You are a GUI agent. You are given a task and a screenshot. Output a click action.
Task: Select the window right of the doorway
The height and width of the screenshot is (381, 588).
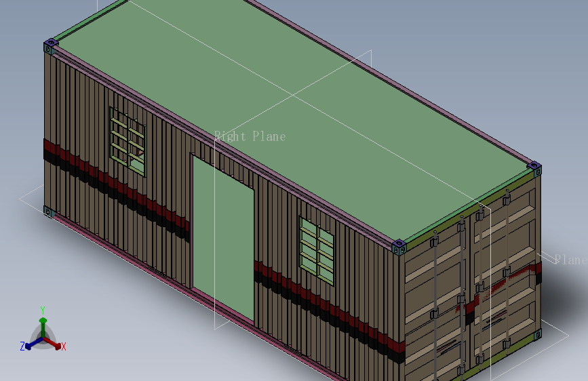click(x=317, y=250)
